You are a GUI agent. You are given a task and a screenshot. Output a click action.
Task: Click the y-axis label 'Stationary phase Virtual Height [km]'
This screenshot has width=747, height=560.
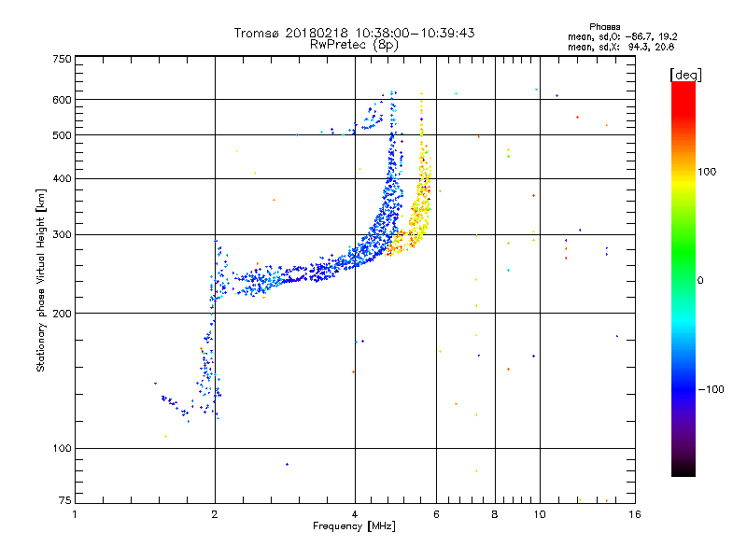pos(40,280)
